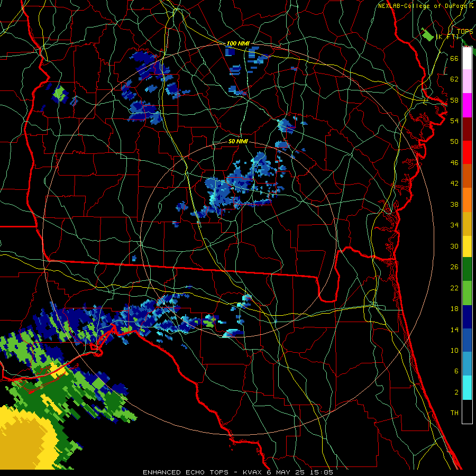
Task: Click the legend value '46'
Action: 454,163
